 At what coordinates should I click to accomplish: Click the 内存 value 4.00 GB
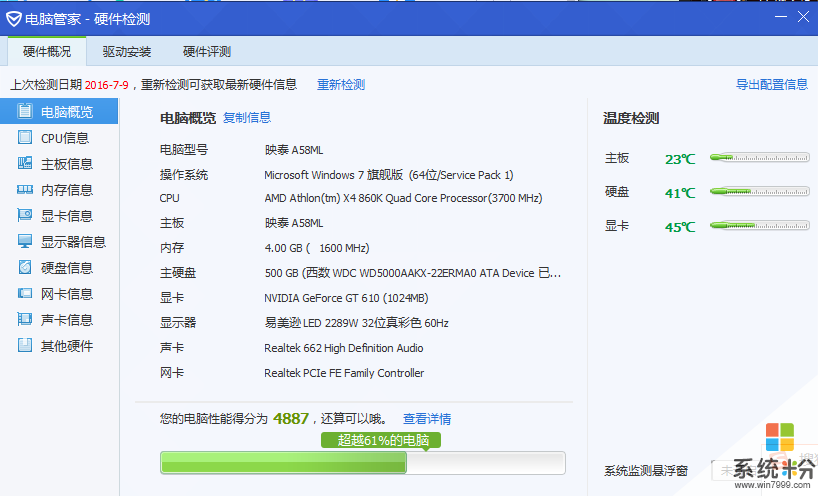[x=317, y=248]
